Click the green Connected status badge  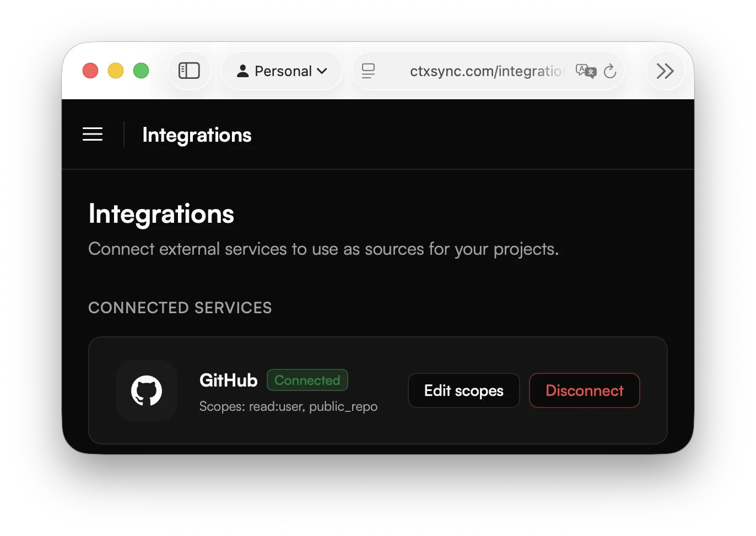click(307, 380)
